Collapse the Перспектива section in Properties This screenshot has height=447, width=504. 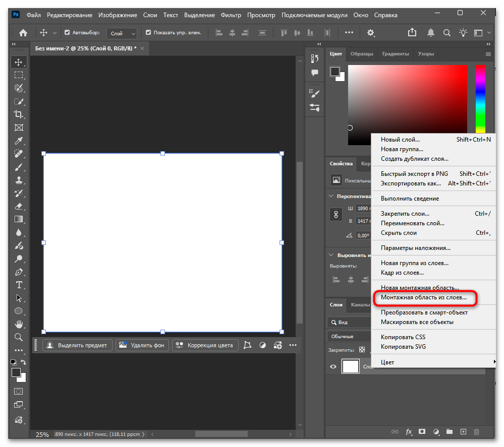point(331,196)
